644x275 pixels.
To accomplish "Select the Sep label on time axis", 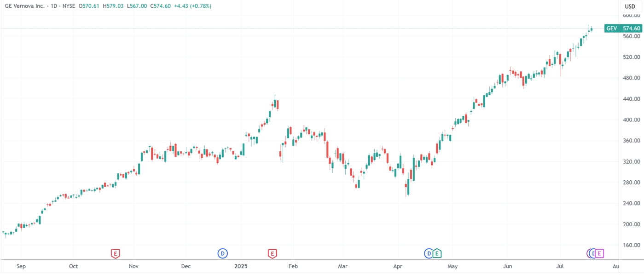I will 20,266.
